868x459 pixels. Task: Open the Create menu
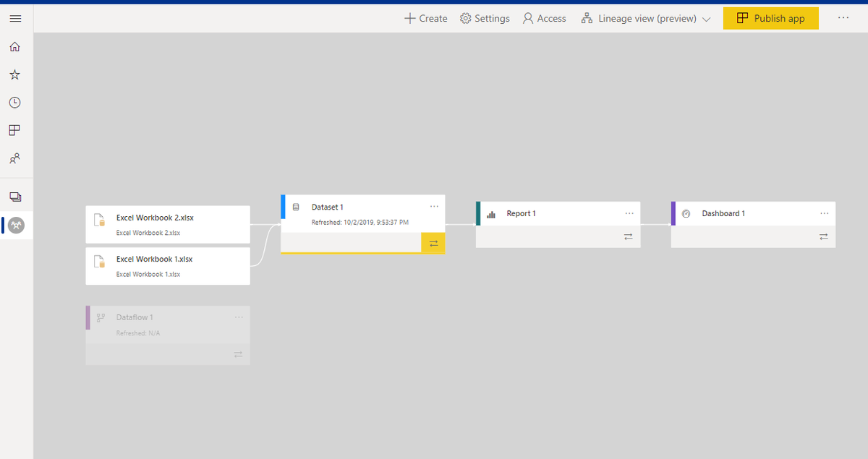tap(425, 18)
